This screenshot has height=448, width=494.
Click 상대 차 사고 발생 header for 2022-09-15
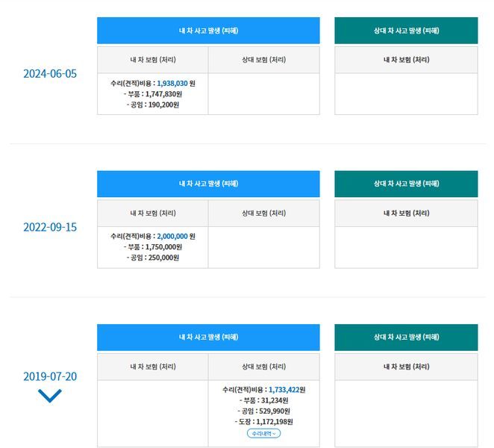[406, 184]
